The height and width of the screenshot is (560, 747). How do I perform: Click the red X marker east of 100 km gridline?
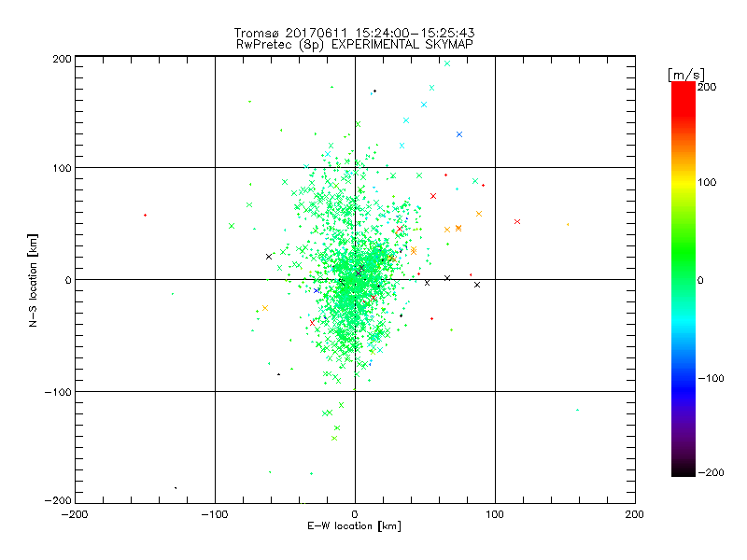517,222
